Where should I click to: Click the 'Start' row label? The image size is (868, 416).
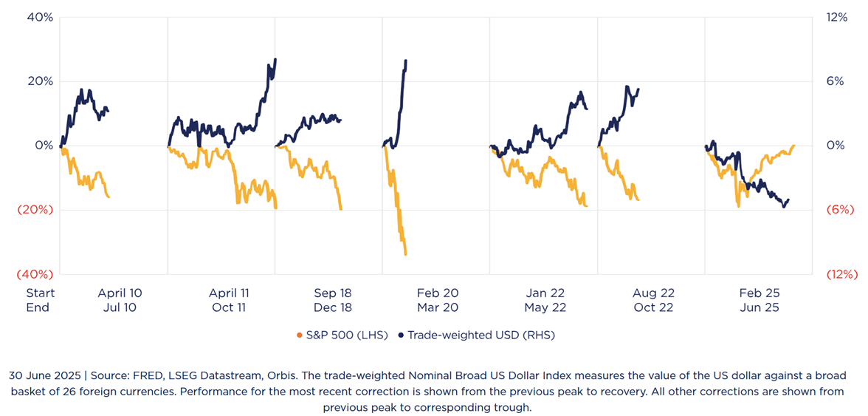point(41,293)
